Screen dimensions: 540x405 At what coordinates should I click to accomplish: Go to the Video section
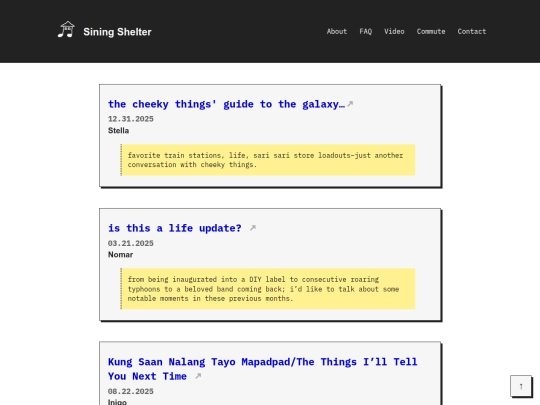pyautogui.click(x=394, y=31)
